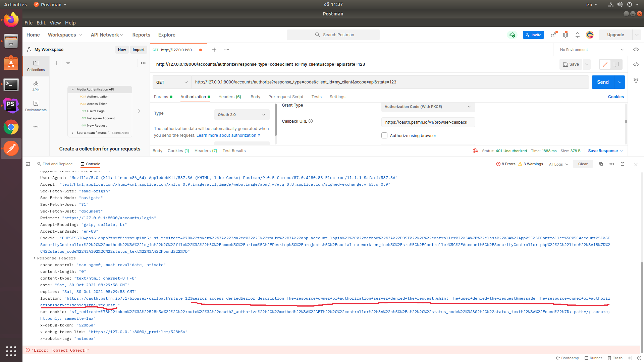Open the GET method dropdown
The height and width of the screenshot is (362, 644).
click(172, 82)
